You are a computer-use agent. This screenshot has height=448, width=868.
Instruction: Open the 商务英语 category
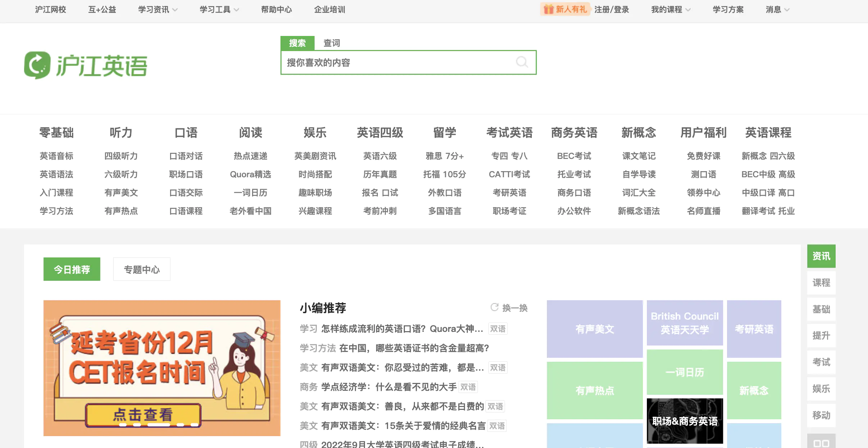tap(574, 133)
